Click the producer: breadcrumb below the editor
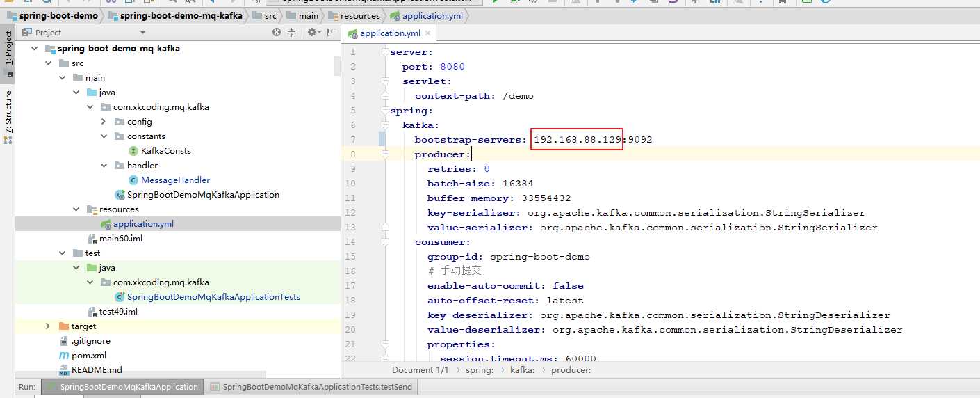Viewport: 980px width, 398px height. coord(571,370)
